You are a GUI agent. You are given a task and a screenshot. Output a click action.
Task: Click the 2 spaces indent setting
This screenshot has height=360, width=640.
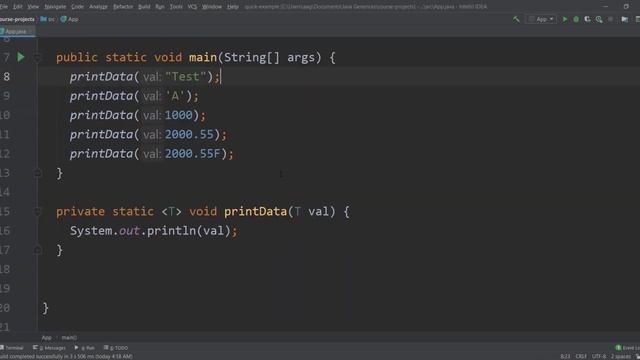click(x=620, y=356)
